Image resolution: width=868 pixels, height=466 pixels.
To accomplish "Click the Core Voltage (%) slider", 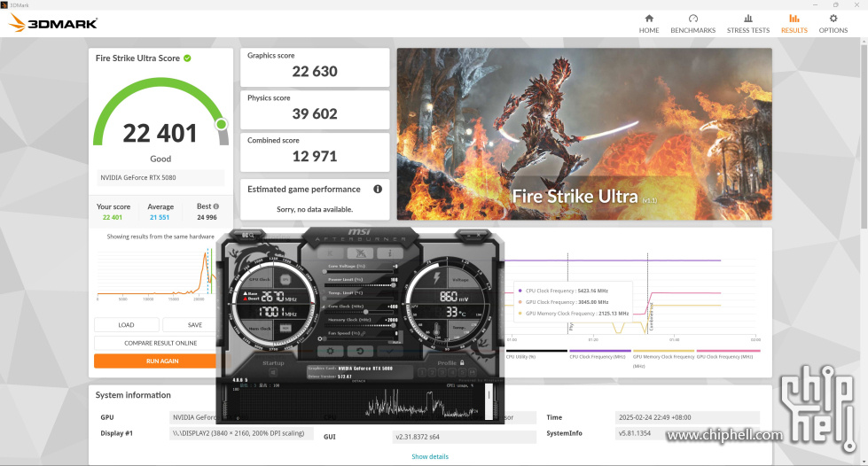I will pyautogui.click(x=360, y=271).
